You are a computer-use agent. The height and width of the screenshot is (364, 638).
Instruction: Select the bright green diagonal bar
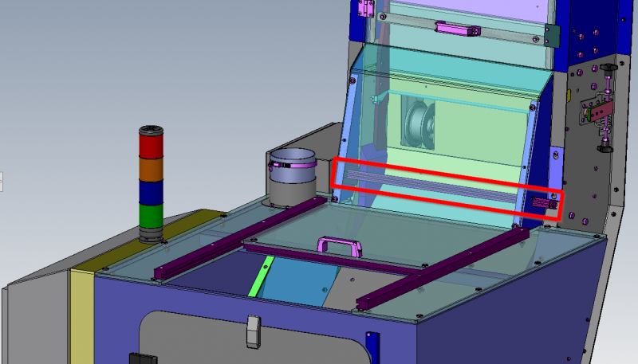[262, 276]
